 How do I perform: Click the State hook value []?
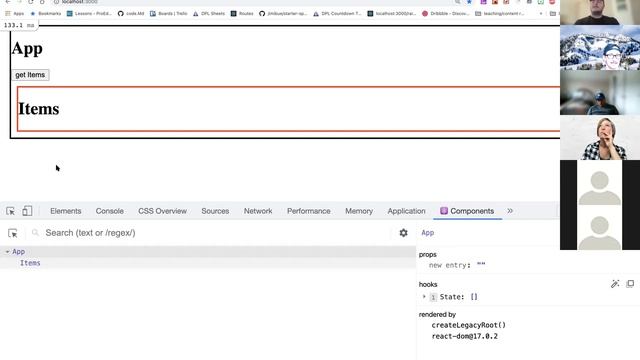click(474, 297)
